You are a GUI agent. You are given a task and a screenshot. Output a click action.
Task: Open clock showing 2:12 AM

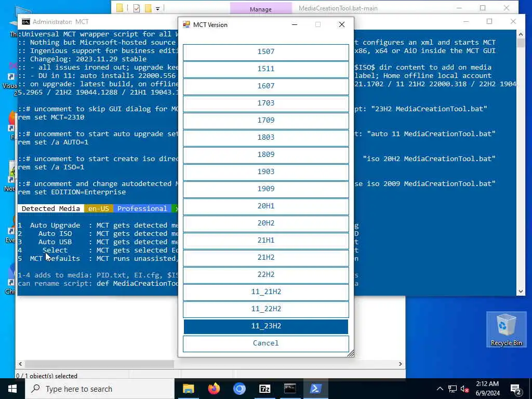point(487,389)
